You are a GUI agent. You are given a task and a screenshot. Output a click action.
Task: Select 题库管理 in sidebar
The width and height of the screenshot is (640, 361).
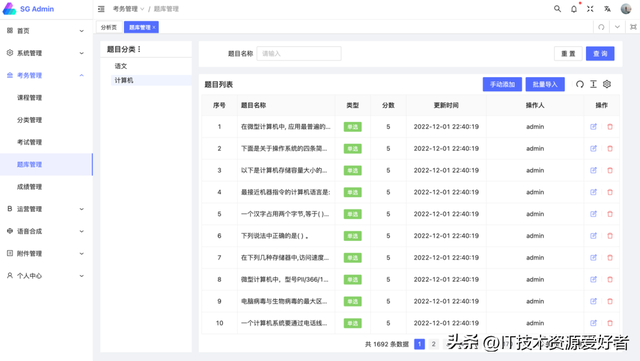(47, 165)
